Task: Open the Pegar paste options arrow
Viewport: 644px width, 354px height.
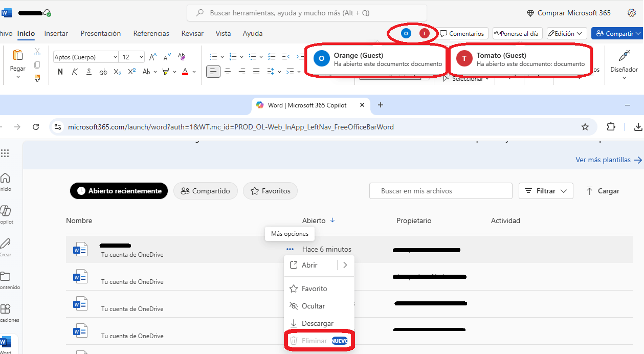Action: pyautogui.click(x=18, y=77)
